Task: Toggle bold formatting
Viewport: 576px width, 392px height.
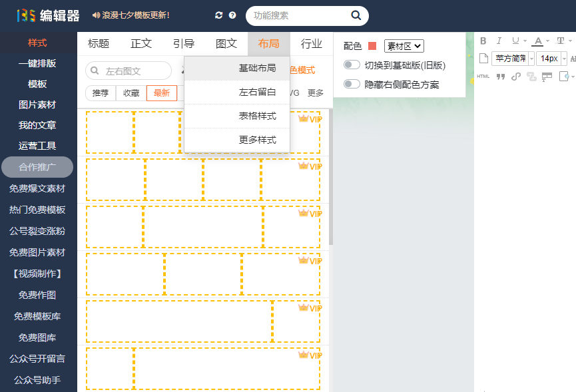Action: 483,41
